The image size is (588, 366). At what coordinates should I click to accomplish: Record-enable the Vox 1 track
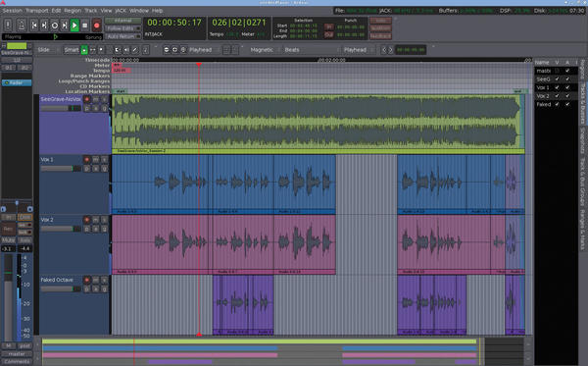[86, 160]
